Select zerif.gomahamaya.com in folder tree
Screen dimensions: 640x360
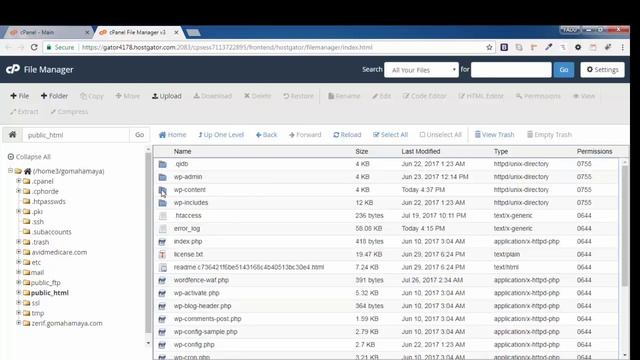[x=67, y=323]
